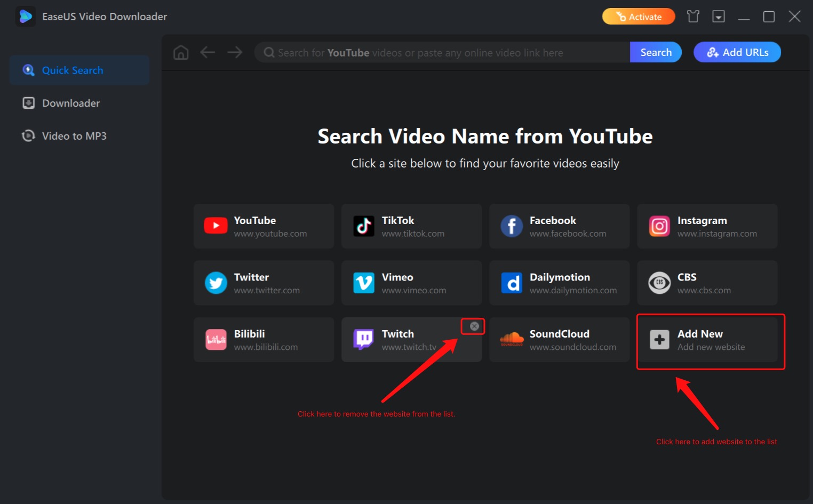813x504 pixels.
Task: Click the EaseUS Video Downloader logo icon
Action: click(x=25, y=17)
